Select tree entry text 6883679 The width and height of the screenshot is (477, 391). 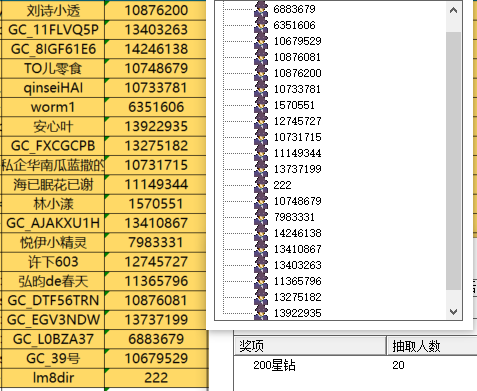294,9
